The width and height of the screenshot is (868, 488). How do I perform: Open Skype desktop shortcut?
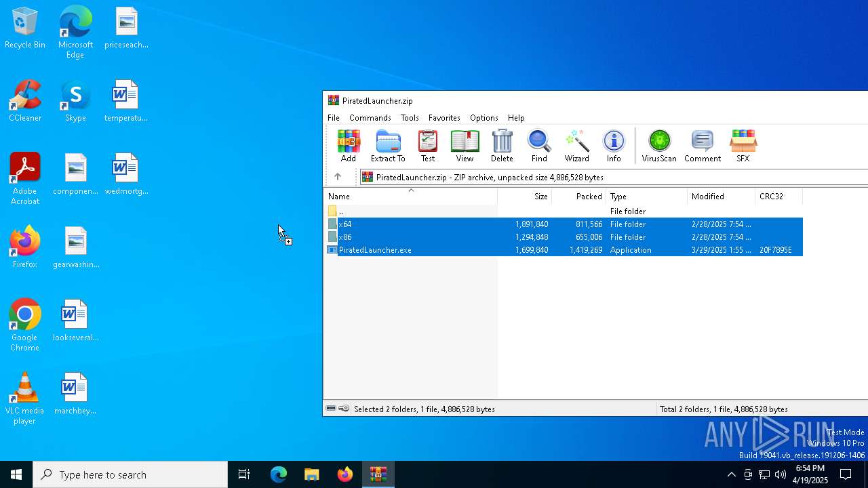coord(75,102)
